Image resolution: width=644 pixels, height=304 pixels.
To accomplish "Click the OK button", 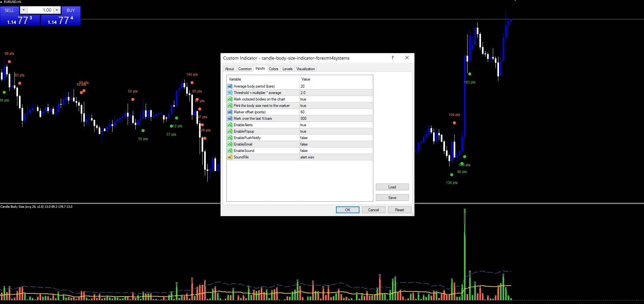I will 348,210.
